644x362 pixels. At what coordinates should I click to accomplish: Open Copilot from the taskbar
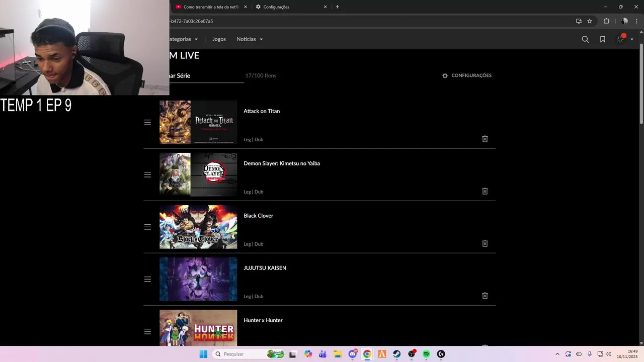[x=308, y=354]
